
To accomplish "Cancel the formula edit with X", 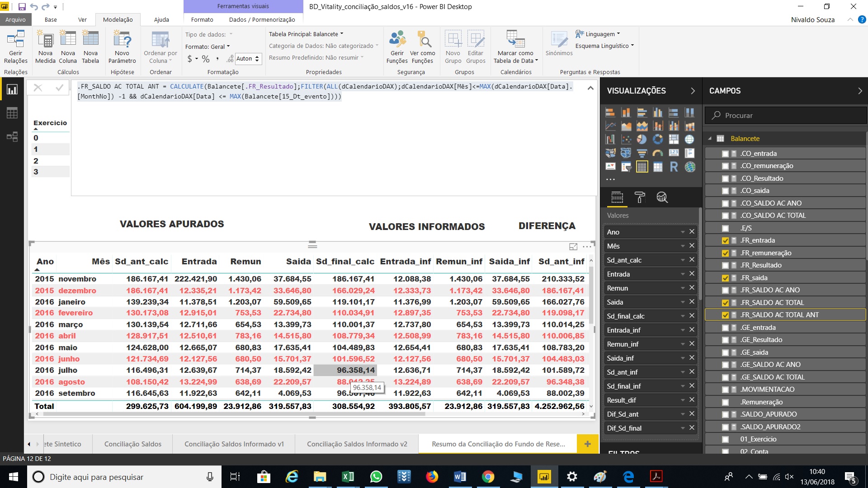I will coord(38,88).
